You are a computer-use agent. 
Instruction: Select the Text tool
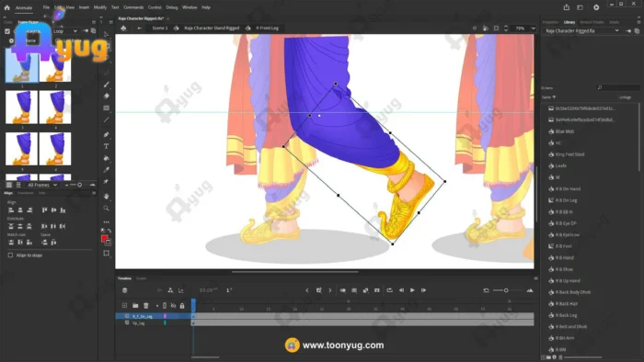point(107,146)
